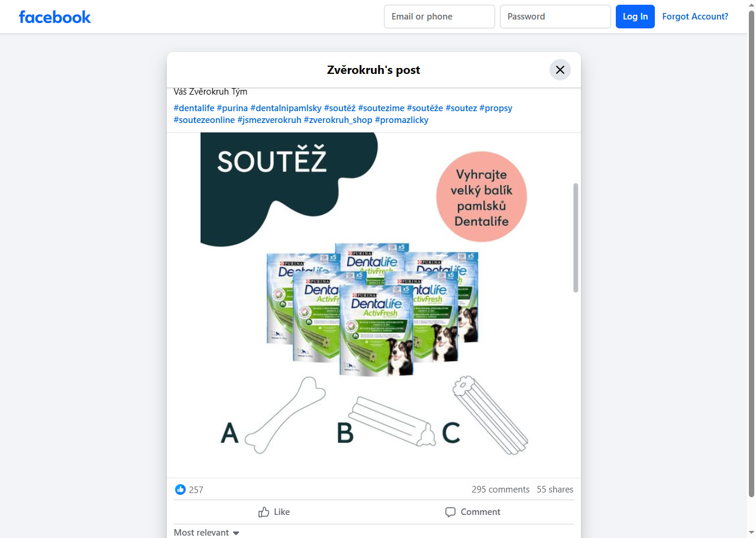View the 295 comments count
Viewport: 756px width, 538px height.
(500, 490)
